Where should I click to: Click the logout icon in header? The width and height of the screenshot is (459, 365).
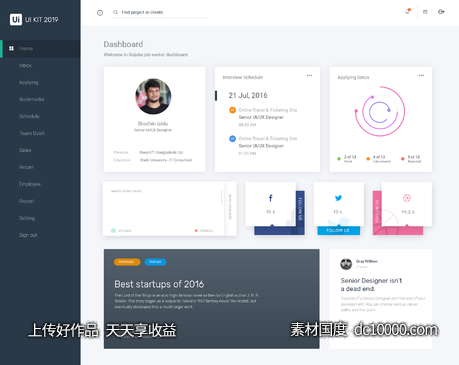[441, 12]
